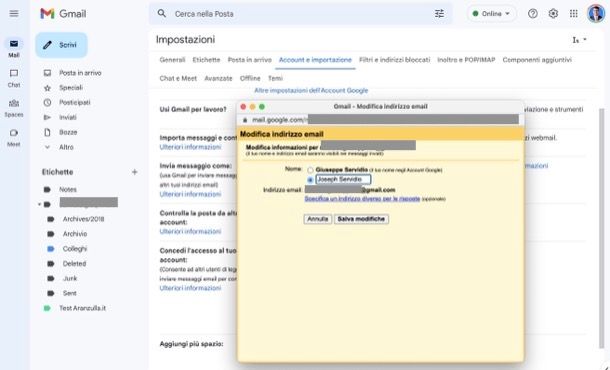
Task: Select the Giuseppe Servidio name radio button
Action: [x=310, y=170]
